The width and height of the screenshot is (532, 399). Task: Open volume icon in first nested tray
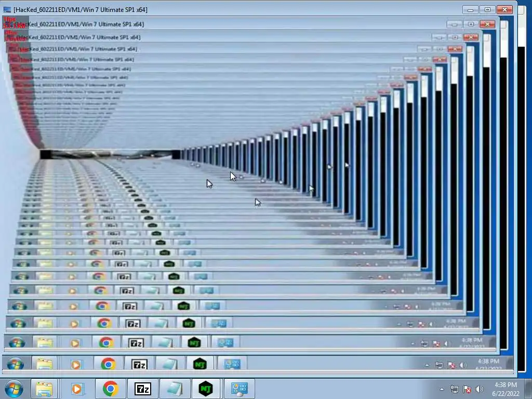coord(463,365)
